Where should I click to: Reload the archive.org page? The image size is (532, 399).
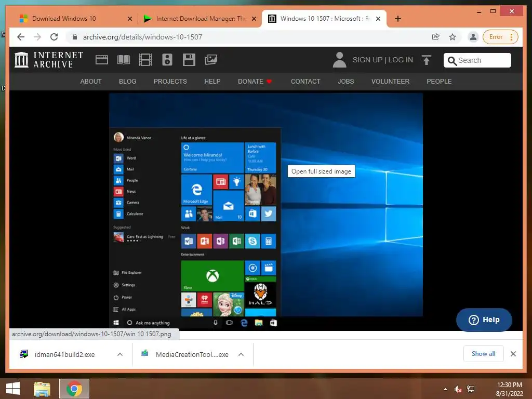click(x=54, y=37)
